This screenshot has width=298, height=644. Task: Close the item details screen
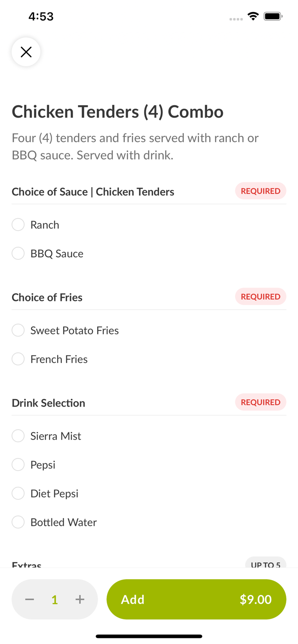[x=26, y=52]
